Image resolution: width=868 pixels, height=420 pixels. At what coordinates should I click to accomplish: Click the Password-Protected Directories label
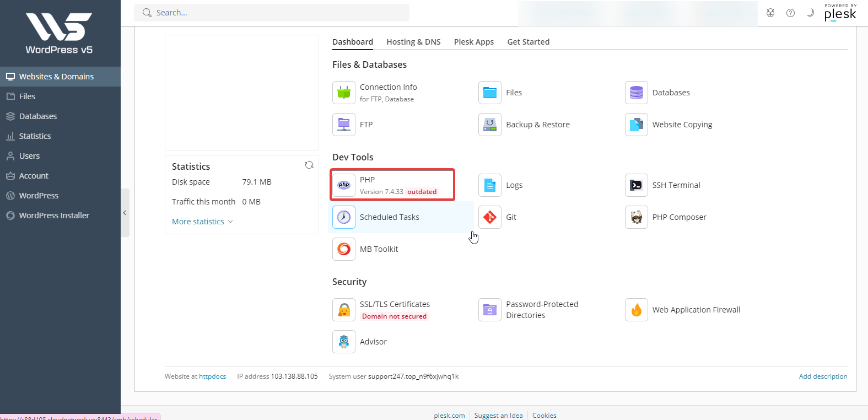(x=542, y=310)
